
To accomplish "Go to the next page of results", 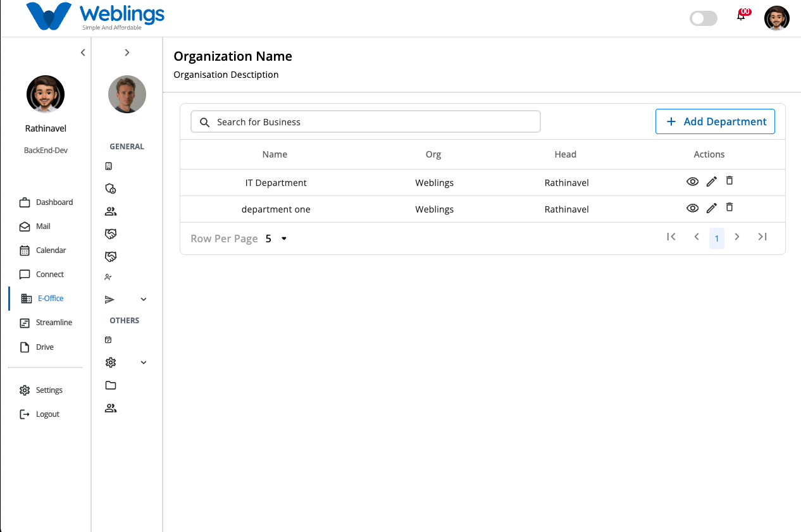I will click(x=737, y=237).
